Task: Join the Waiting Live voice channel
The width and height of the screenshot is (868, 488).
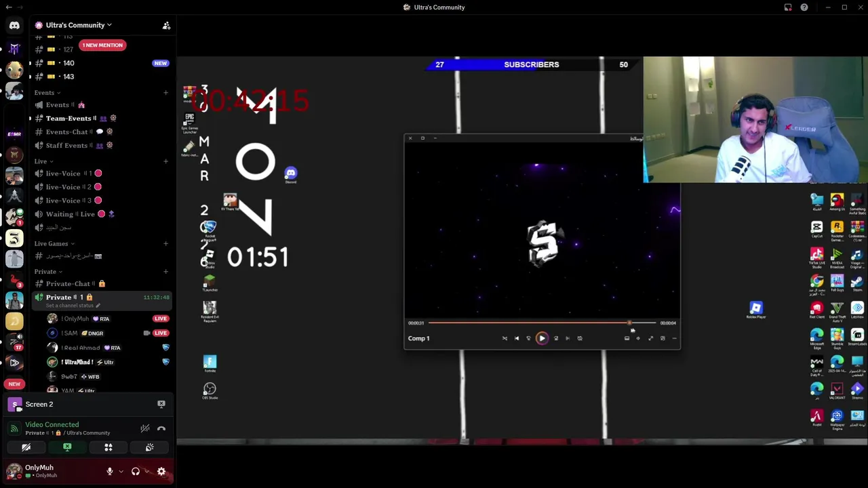Action: click(102, 214)
